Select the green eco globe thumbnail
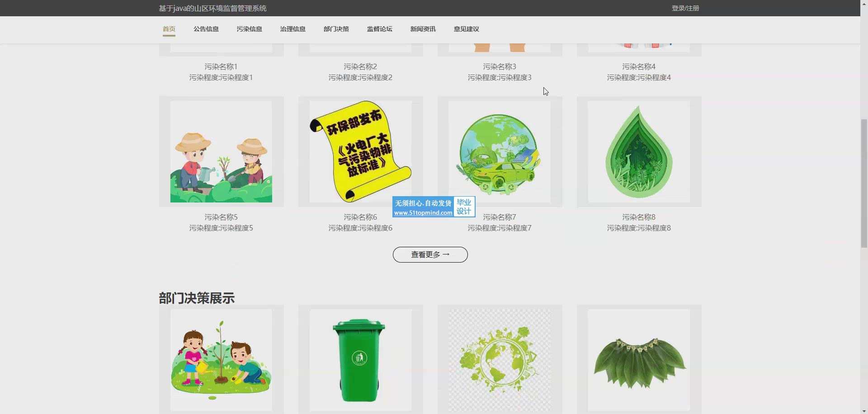 [500, 360]
